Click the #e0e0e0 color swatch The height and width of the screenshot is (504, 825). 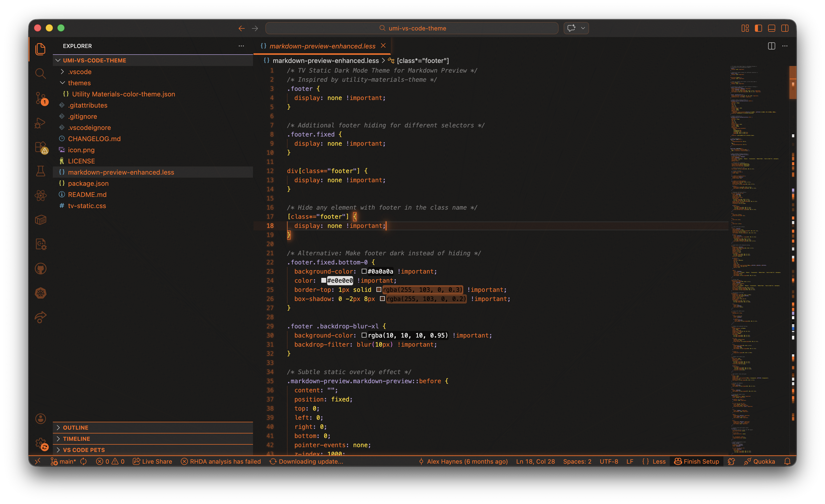pyautogui.click(x=323, y=280)
